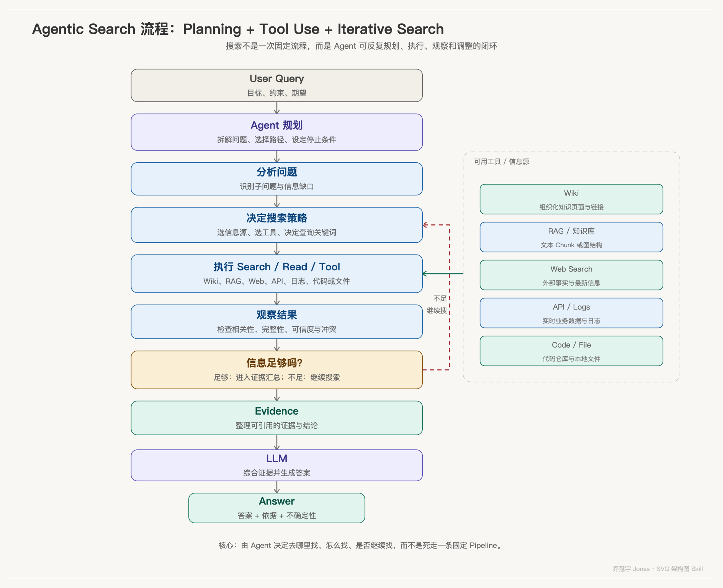Click text 外部事实与最新信息
Viewport: 723px width, 588px height.
tap(571, 283)
